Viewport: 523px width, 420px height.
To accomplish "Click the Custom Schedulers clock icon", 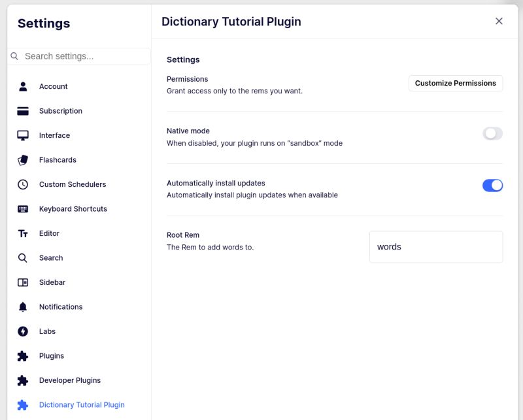I will (x=24, y=184).
